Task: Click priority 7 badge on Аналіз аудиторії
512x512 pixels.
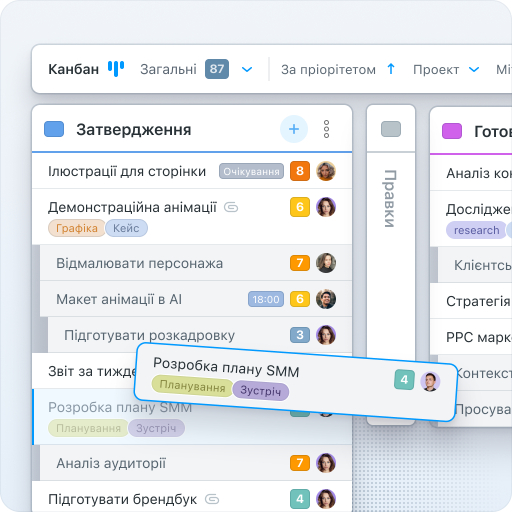Action: tap(300, 463)
